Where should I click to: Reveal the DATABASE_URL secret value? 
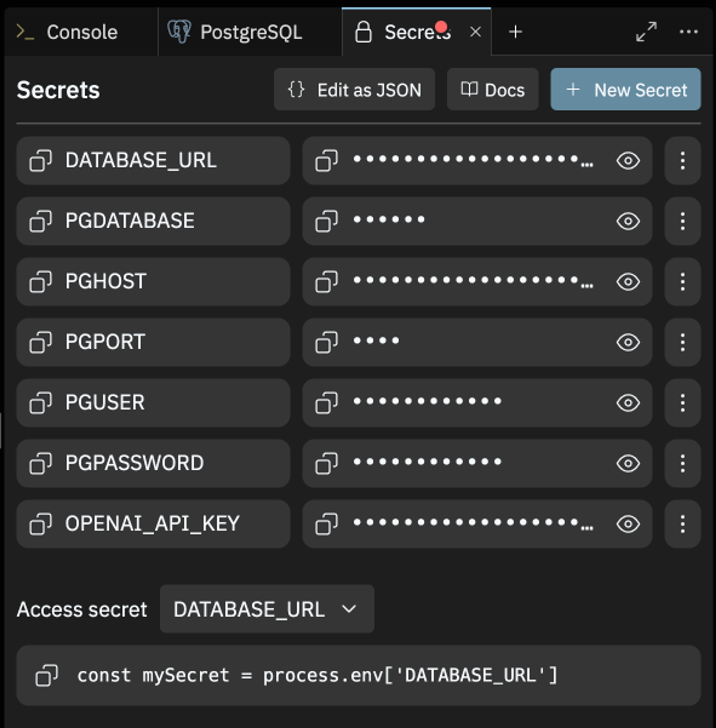pos(628,161)
